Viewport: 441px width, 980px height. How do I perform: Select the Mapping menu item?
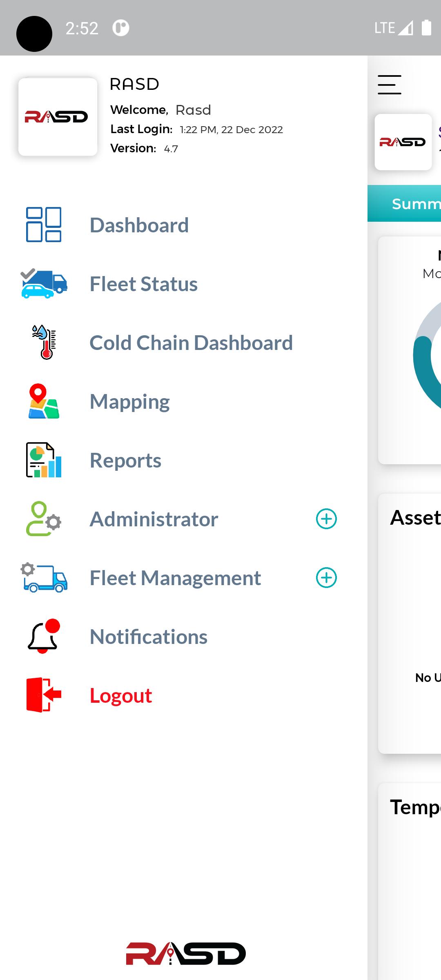(129, 402)
